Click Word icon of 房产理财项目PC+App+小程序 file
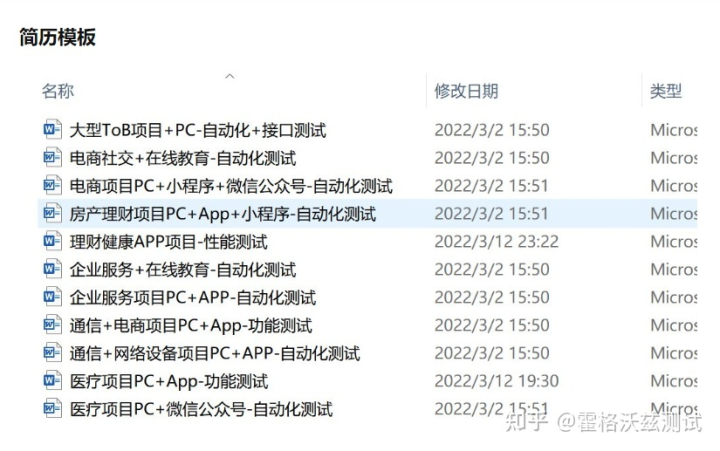The height and width of the screenshot is (451, 720). tap(52, 214)
